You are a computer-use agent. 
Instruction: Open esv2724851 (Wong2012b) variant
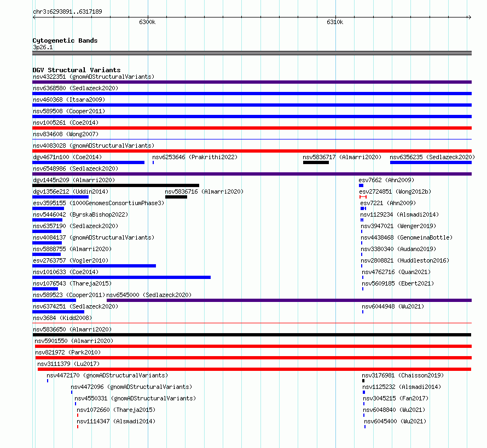click(395, 191)
